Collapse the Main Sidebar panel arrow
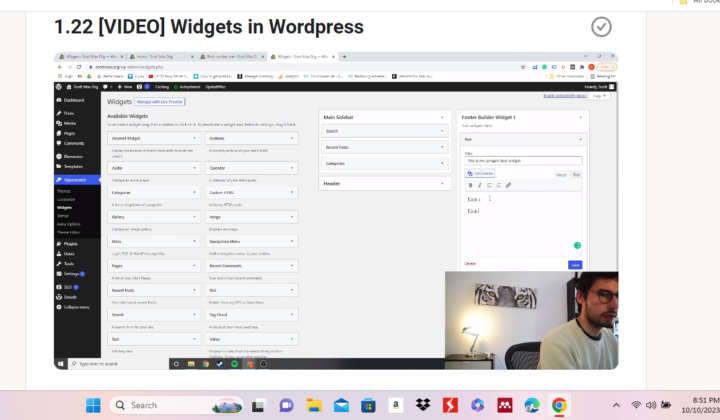This screenshot has width=720, height=420. pyautogui.click(x=442, y=118)
